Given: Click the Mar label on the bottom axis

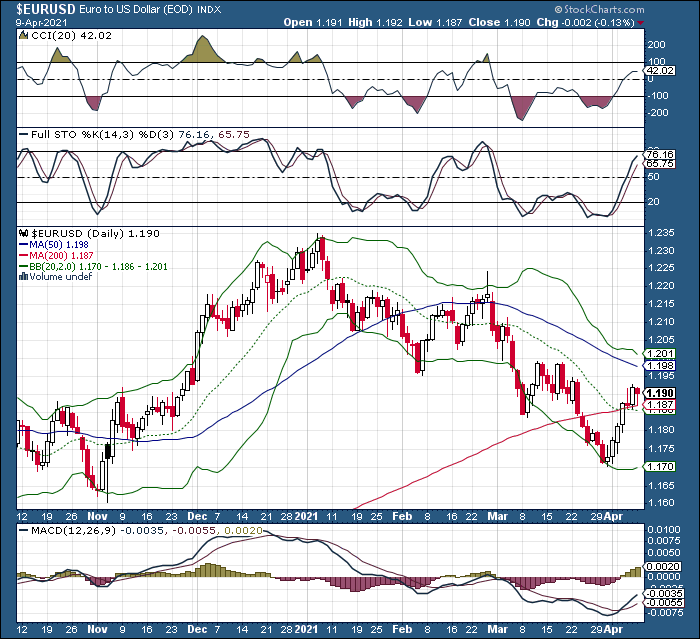Looking at the screenshot, I should [497, 630].
